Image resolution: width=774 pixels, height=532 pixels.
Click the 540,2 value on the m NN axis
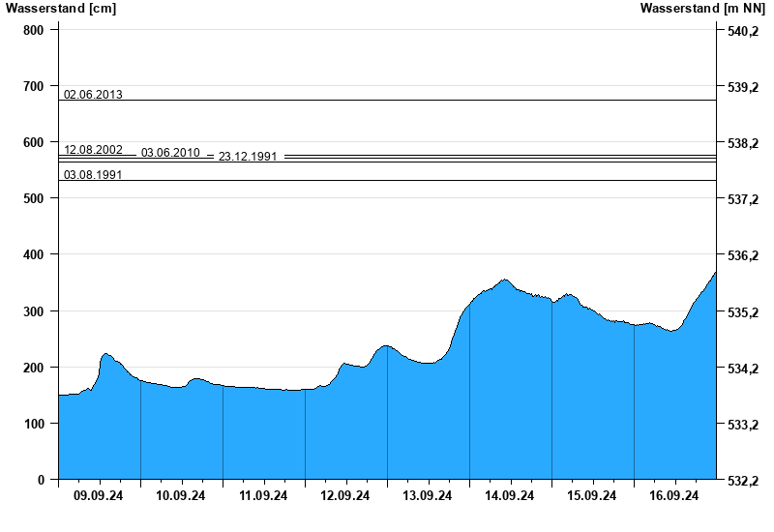[743, 32]
